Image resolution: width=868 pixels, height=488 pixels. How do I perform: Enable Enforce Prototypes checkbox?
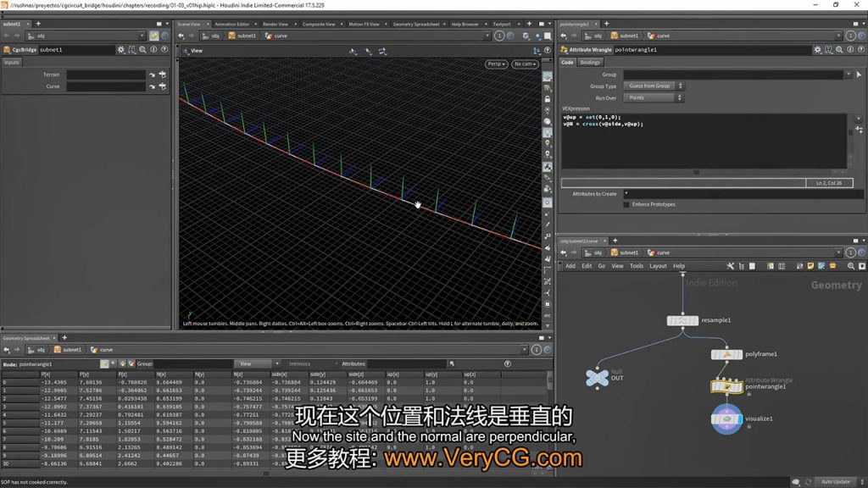point(626,205)
